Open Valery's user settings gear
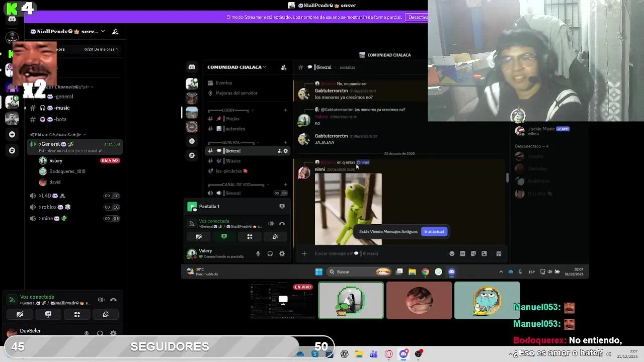Viewport: 644px width, 362px height. click(x=282, y=253)
